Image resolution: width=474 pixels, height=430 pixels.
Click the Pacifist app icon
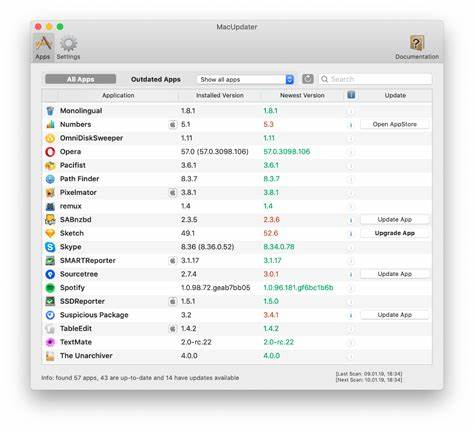point(50,165)
